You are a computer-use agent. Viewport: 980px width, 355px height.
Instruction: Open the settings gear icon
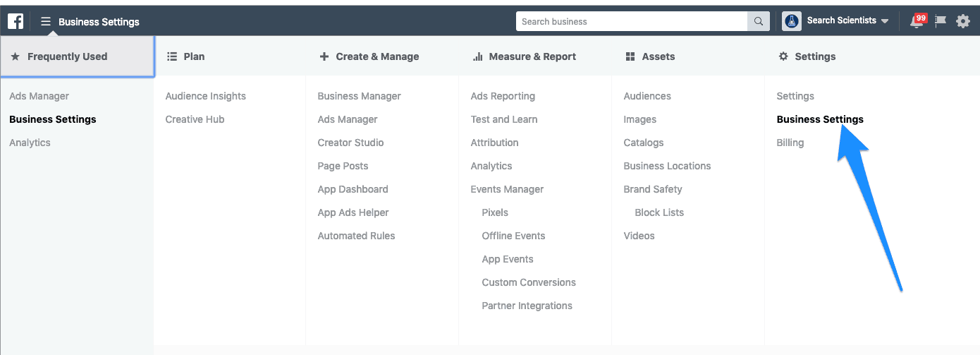coord(963,21)
